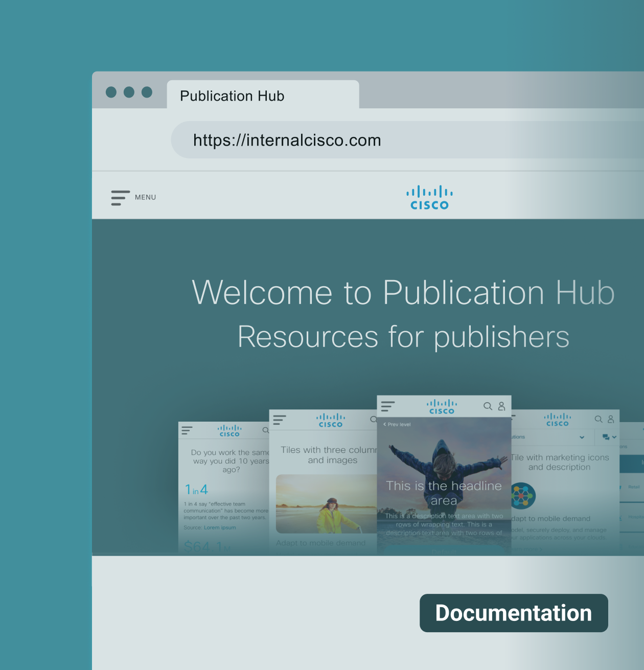Open hamburger menu in three-column tiles preview

tap(280, 420)
